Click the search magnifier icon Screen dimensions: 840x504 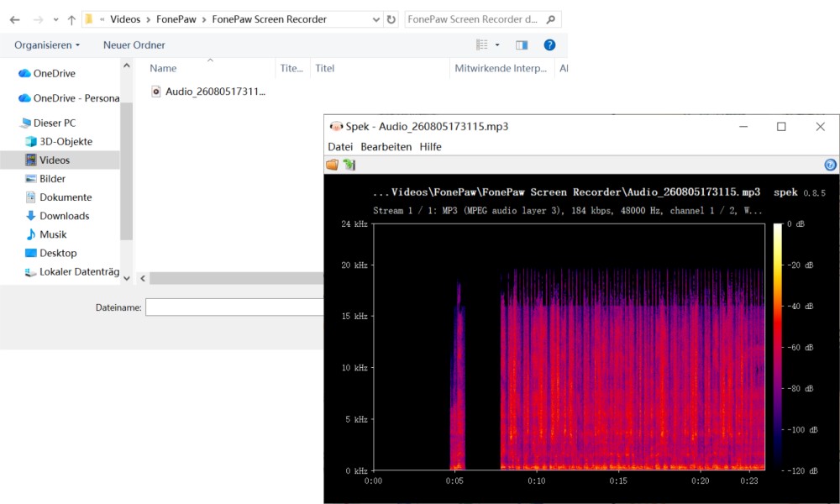coord(551,19)
